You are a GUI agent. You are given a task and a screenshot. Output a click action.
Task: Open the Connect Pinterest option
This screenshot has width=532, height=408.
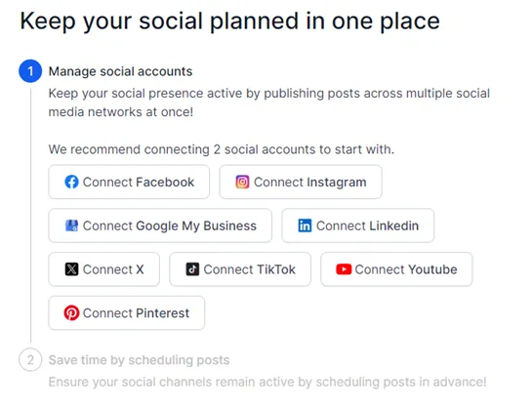pos(127,313)
